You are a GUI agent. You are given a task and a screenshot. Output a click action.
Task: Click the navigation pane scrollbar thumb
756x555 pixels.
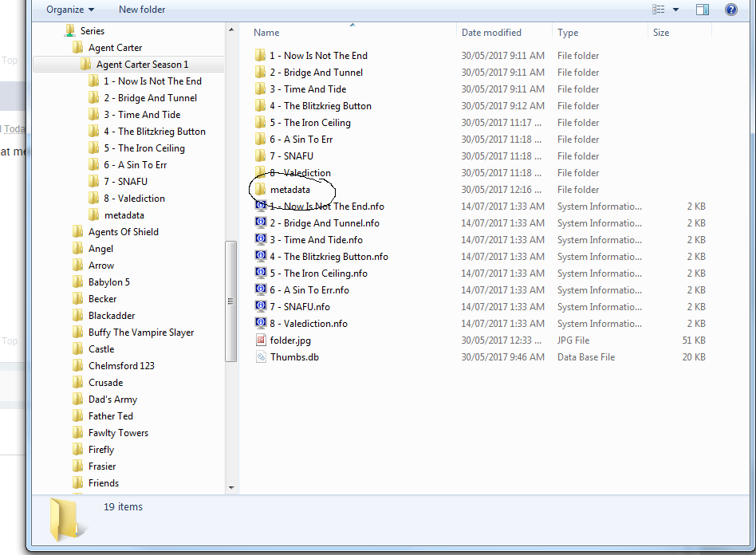(x=231, y=301)
